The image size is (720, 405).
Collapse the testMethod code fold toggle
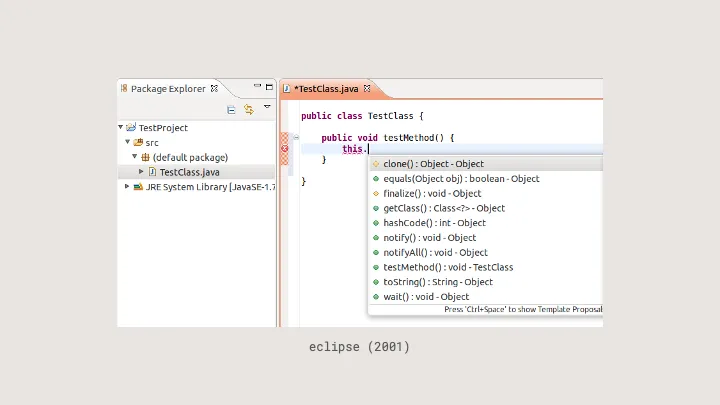(296, 137)
